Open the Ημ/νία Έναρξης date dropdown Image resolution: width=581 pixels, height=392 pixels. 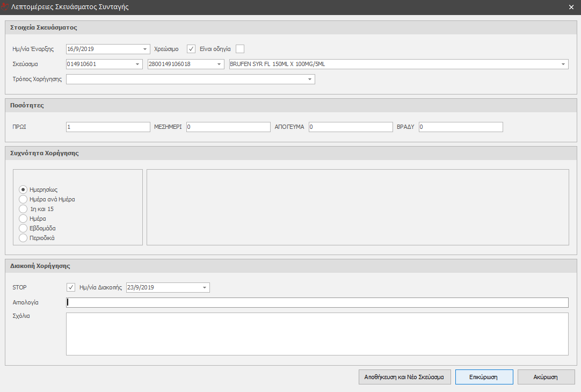(145, 49)
